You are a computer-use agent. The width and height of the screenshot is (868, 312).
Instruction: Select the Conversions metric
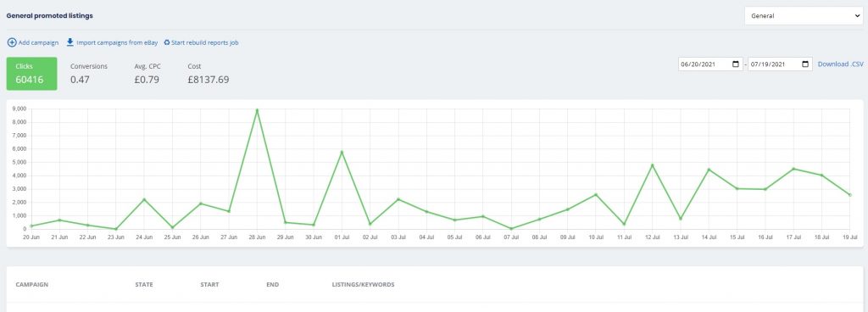pos(88,74)
